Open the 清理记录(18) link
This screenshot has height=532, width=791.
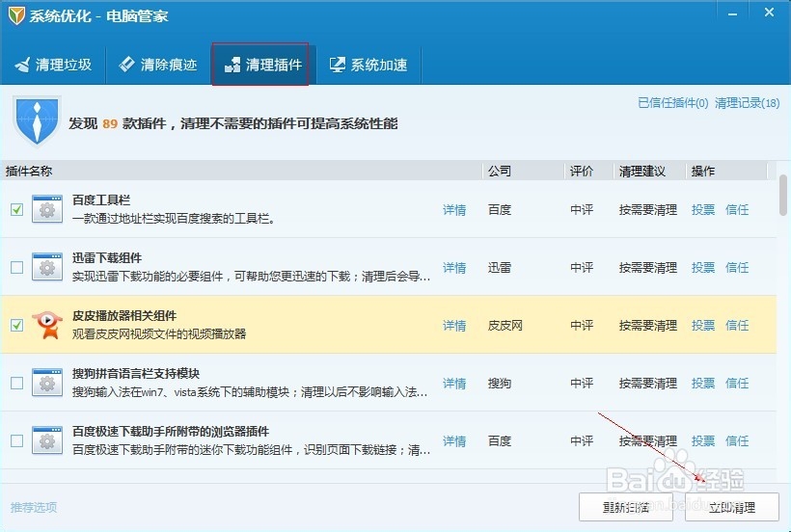748,103
